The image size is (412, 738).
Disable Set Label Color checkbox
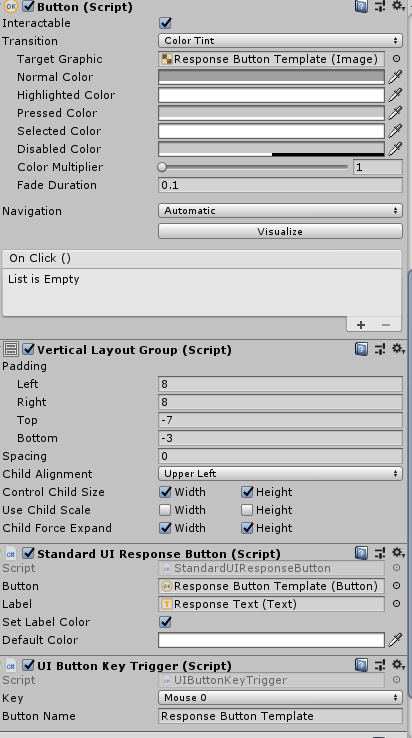(x=165, y=622)
